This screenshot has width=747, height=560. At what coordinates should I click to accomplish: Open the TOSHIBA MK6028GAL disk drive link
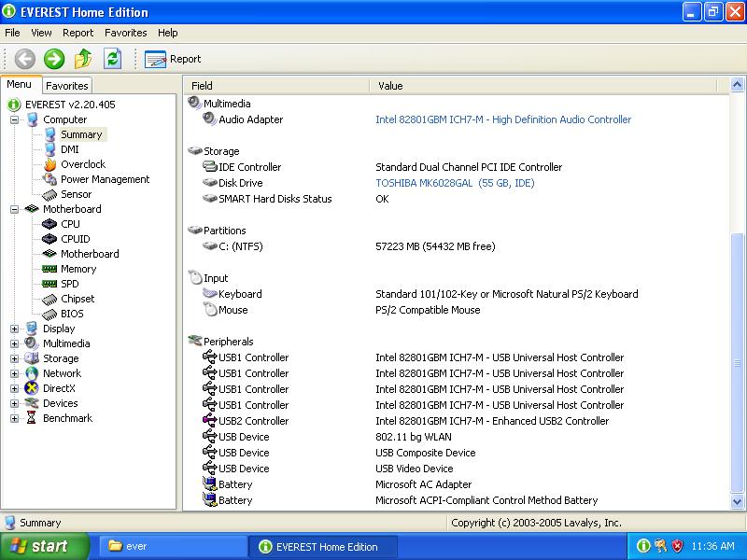point(455,183)
